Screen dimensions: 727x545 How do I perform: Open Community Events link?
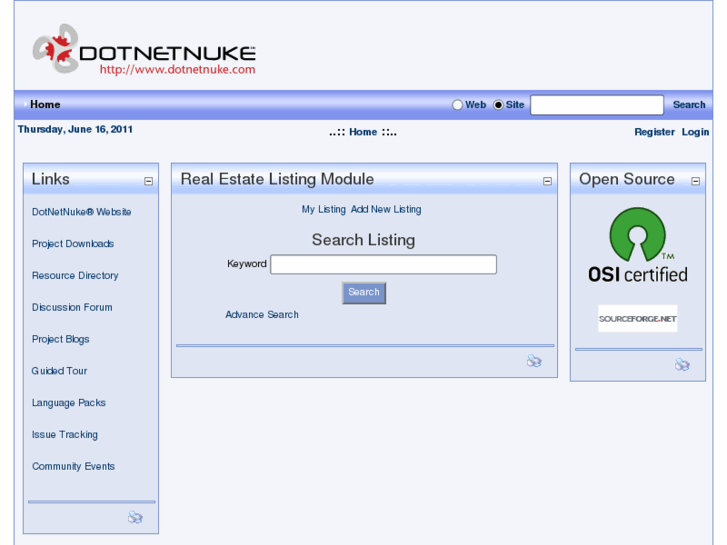click(x=73, y=467)
